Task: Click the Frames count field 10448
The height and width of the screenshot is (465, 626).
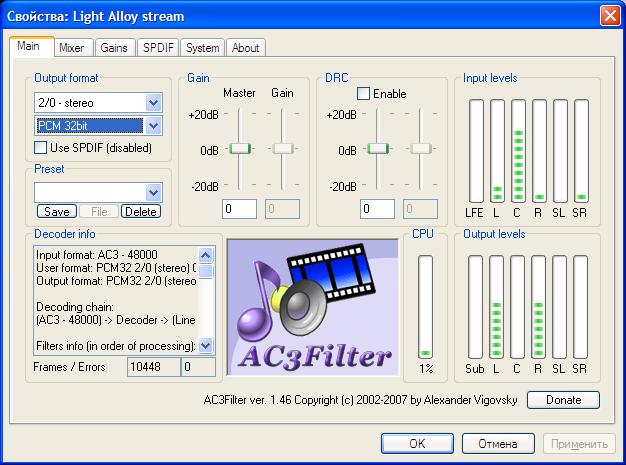Action: pyautogui.click(x=154, y=367)
